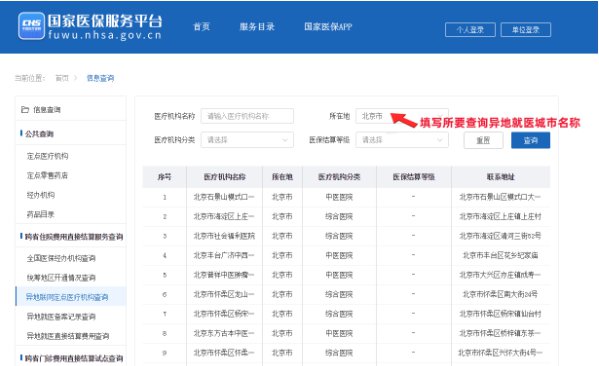Open the 医疗机构分类 dropdown
Viewport: 599px width, 366px height.
coord(247,140)
